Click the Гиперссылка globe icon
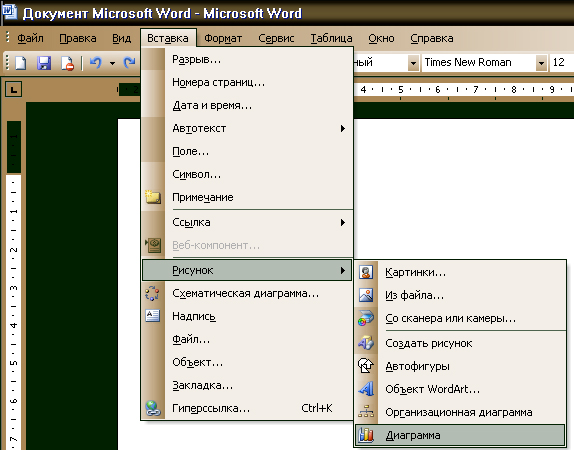574x450 pixels. coord(153,408)
